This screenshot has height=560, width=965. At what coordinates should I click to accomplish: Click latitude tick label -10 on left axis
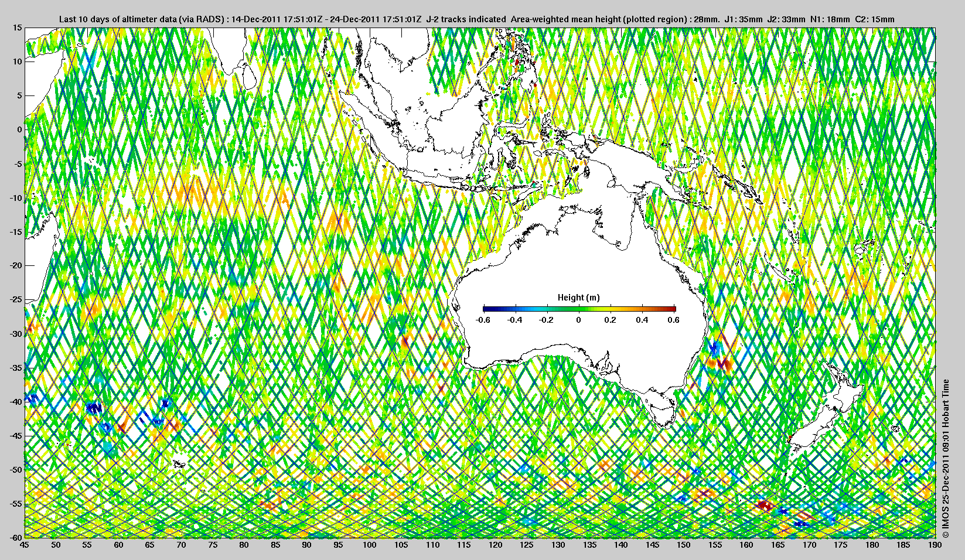point(15,198)
